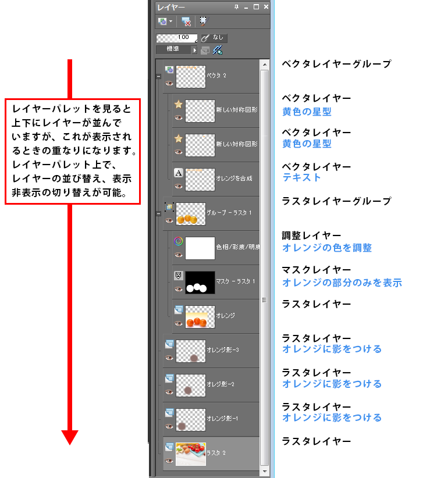
Task: Select the ベクタ 2 layer thumbnail
Action: [191, 77]
